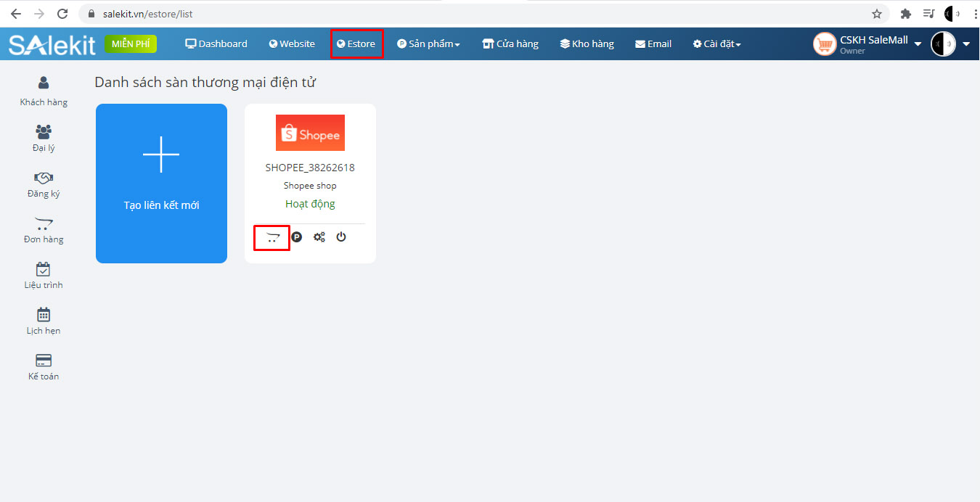Click the MIỄN PHÍ green badge
The height and width of the screenshot is (502, 980).
point(131,44)
